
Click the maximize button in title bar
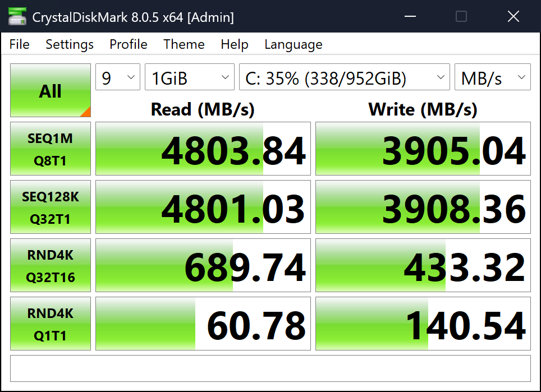coord(461,16)
